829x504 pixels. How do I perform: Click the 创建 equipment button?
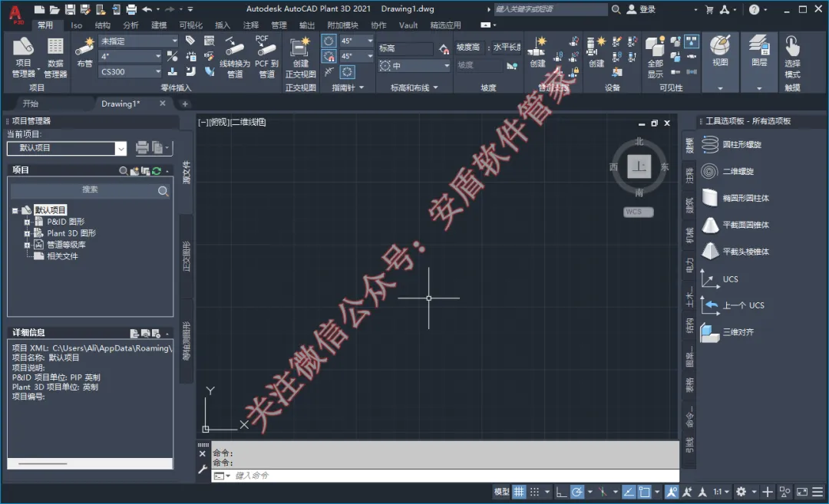coord(596,51)
